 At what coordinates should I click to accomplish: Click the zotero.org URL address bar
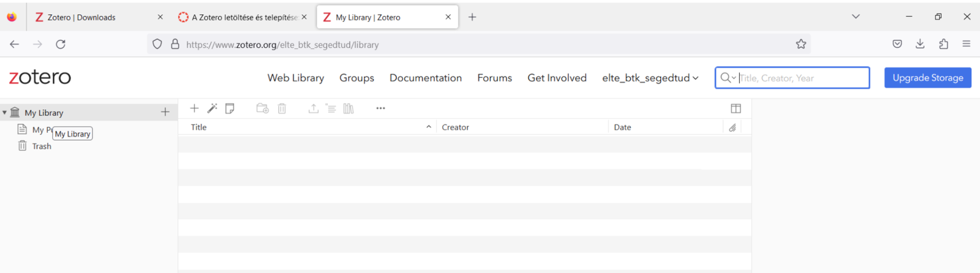(x=478, y=44)
